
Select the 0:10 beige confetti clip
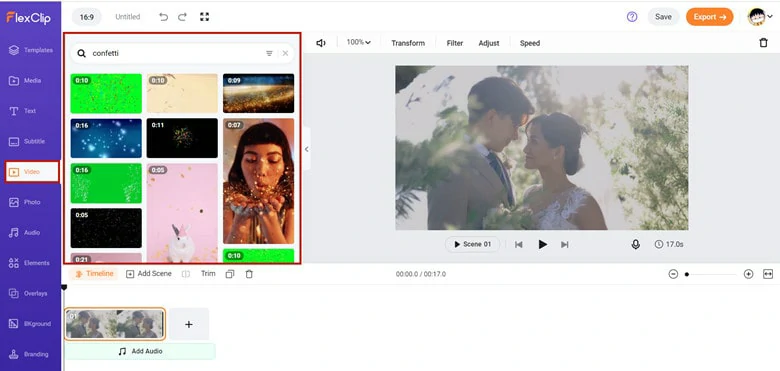click(x=182, y=93)
